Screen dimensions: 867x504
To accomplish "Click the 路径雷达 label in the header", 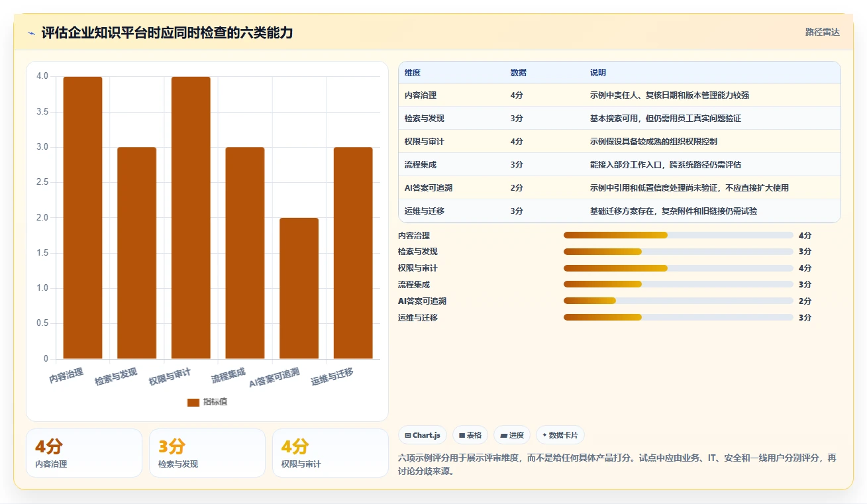I will coord(823,32).
